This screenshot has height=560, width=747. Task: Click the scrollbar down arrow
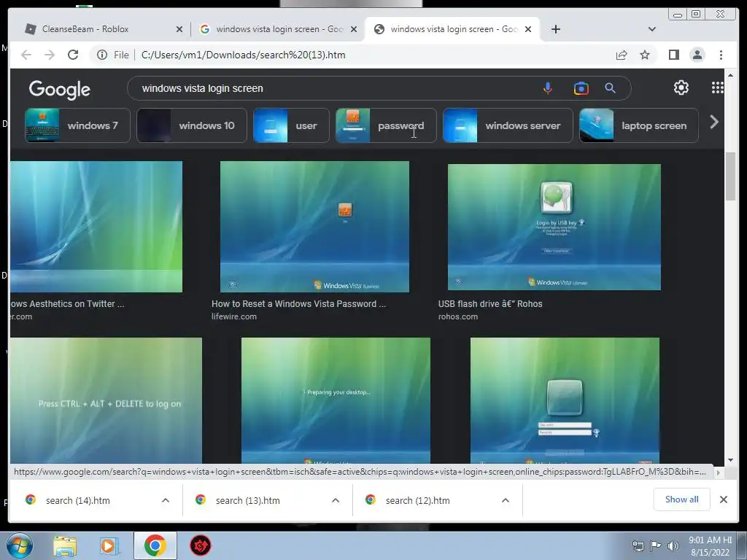(x=730, y=459)
